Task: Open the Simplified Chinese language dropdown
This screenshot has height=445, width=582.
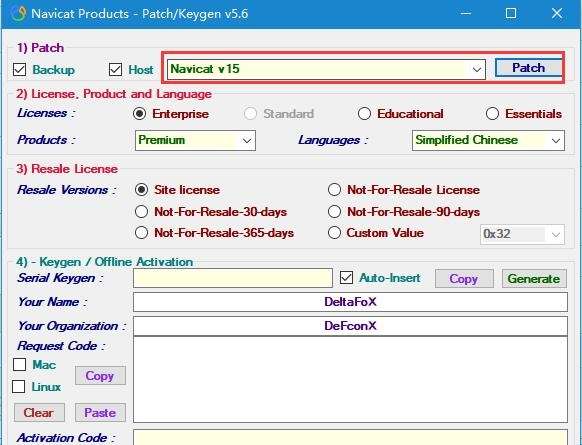Action: 488,140
